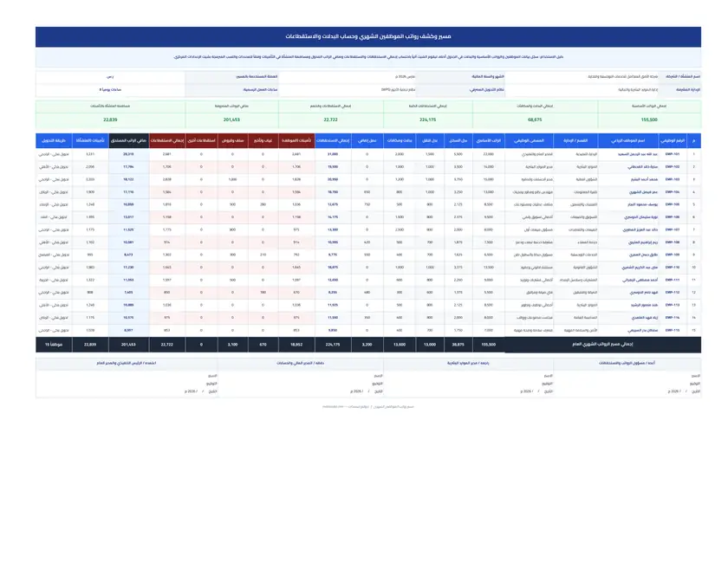Click the red 'سلف وقروض' column header

232,140
